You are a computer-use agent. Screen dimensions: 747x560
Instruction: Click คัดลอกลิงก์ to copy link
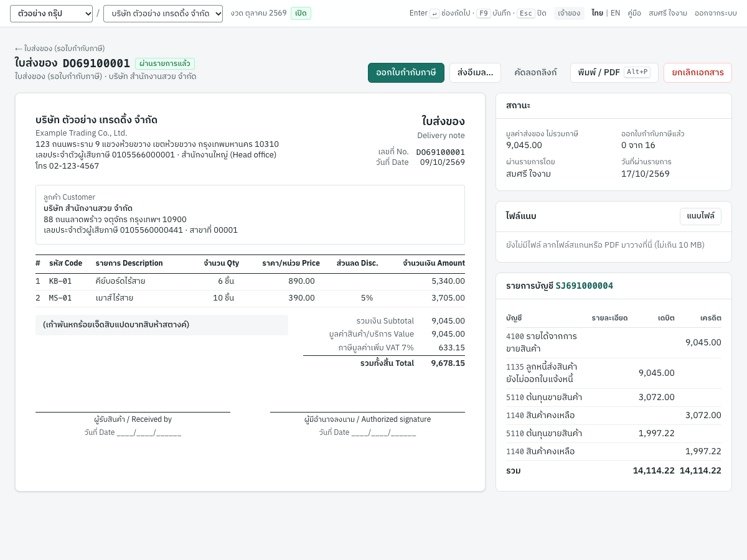(x=535, y=73)
